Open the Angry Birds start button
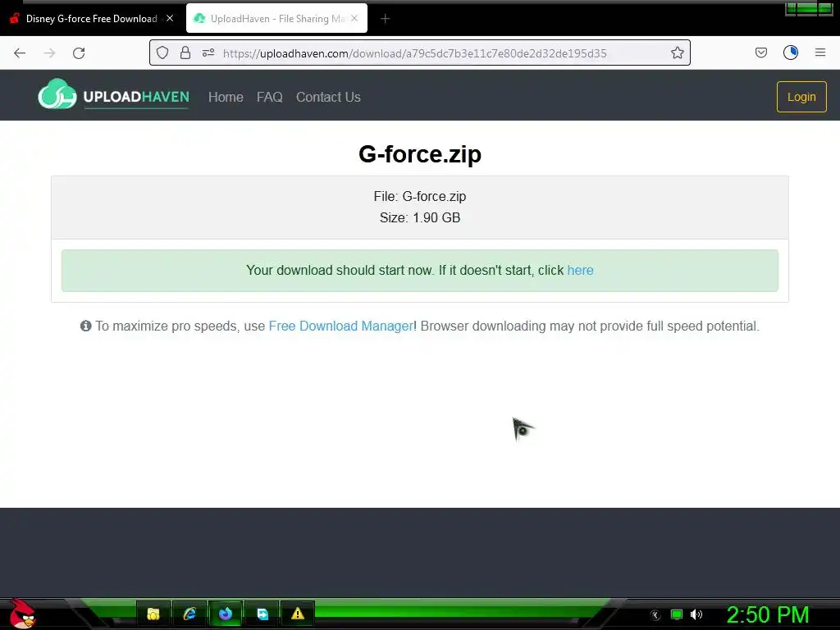Screen dimensions: 840x630 (22, 614)
